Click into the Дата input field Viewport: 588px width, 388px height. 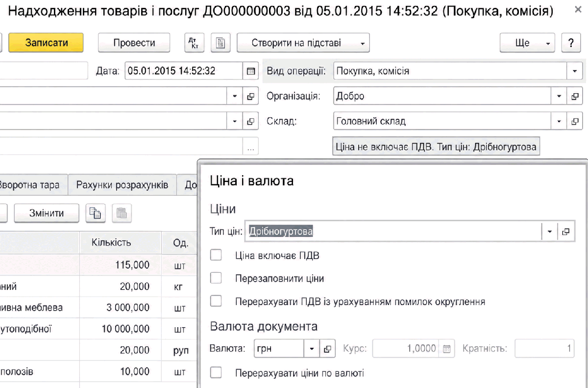pyautogui.click(x=184, y=71)
